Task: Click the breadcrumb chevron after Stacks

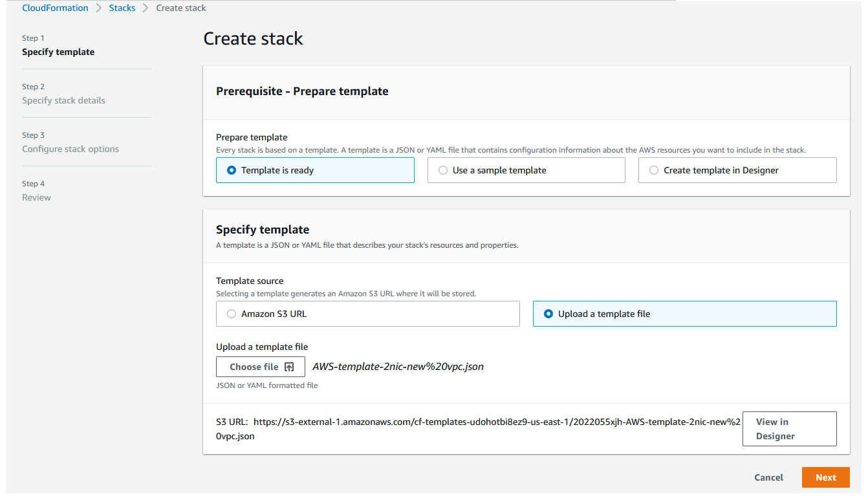Action: click(146, 8)
